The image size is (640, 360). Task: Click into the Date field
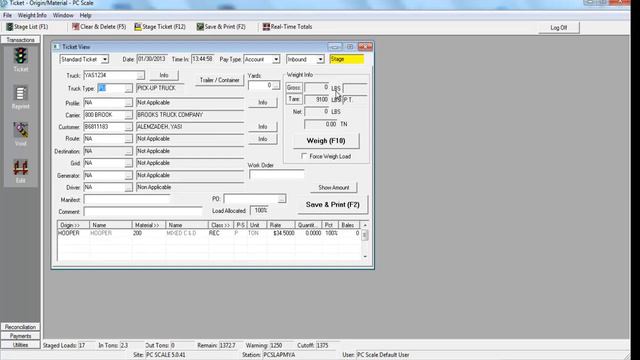tap(151, 59)
